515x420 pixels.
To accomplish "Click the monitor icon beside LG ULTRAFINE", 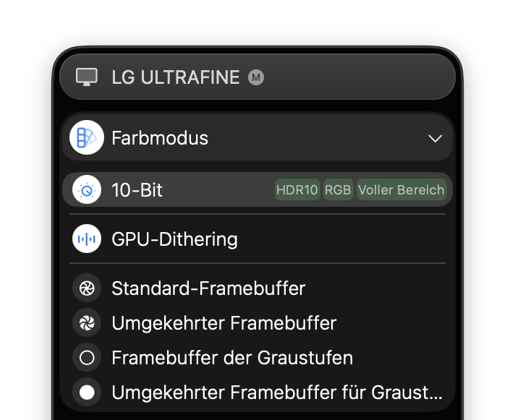I will pyautogui.click(x=87, y=77).
